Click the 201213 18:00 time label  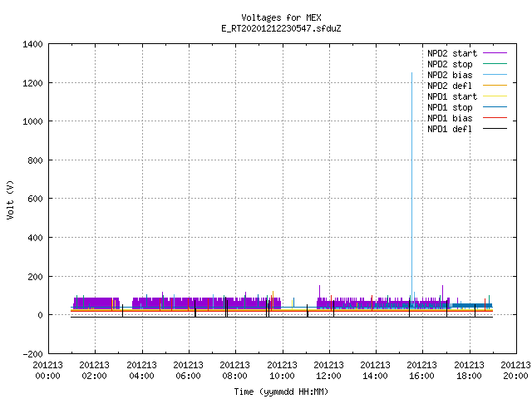(469, 370)
